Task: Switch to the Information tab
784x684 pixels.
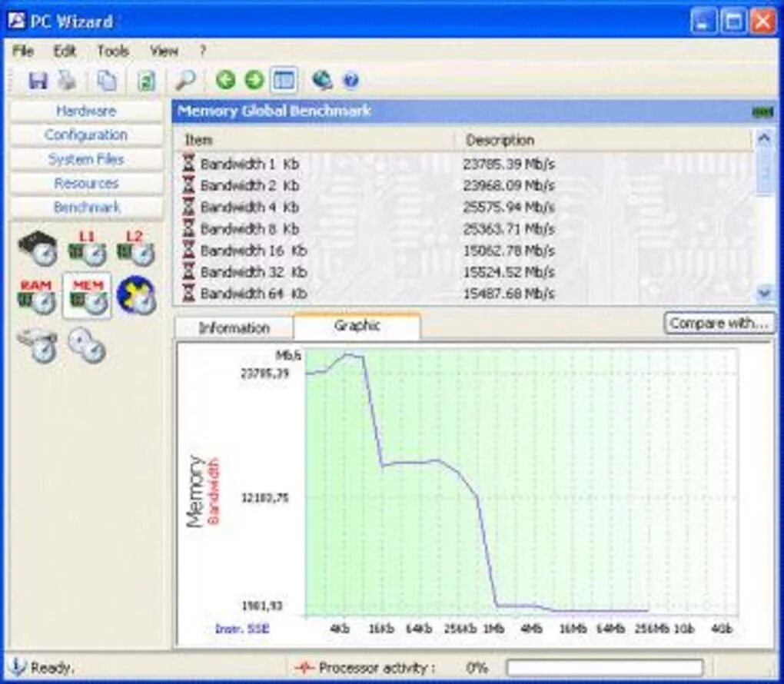Action: point(234,328)
